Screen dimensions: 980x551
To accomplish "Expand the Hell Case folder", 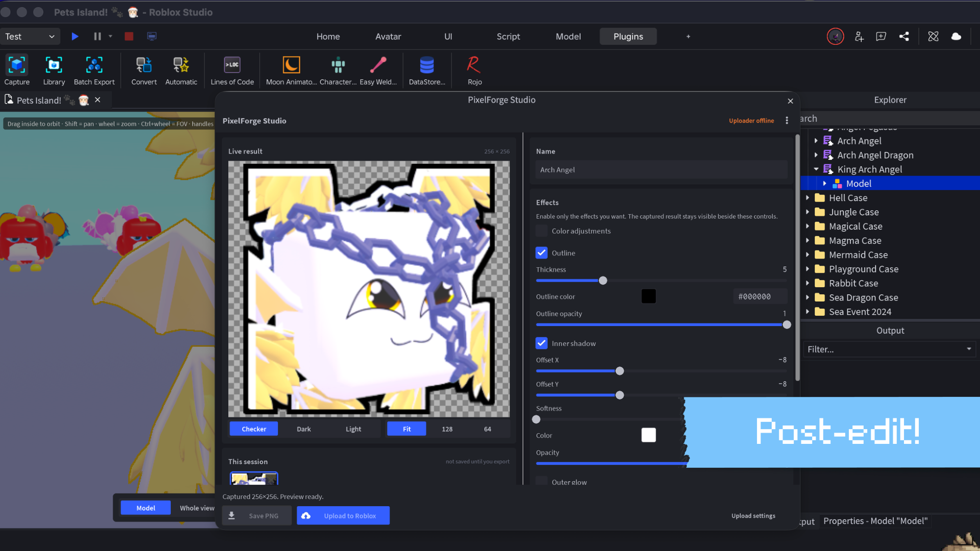I will [x=807, y=198].
